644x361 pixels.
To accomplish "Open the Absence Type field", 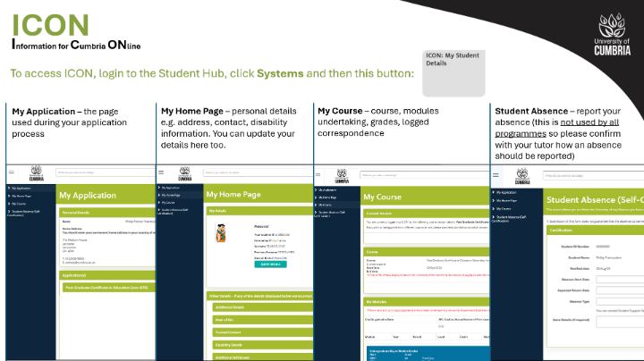I will [x=620, y=301].
